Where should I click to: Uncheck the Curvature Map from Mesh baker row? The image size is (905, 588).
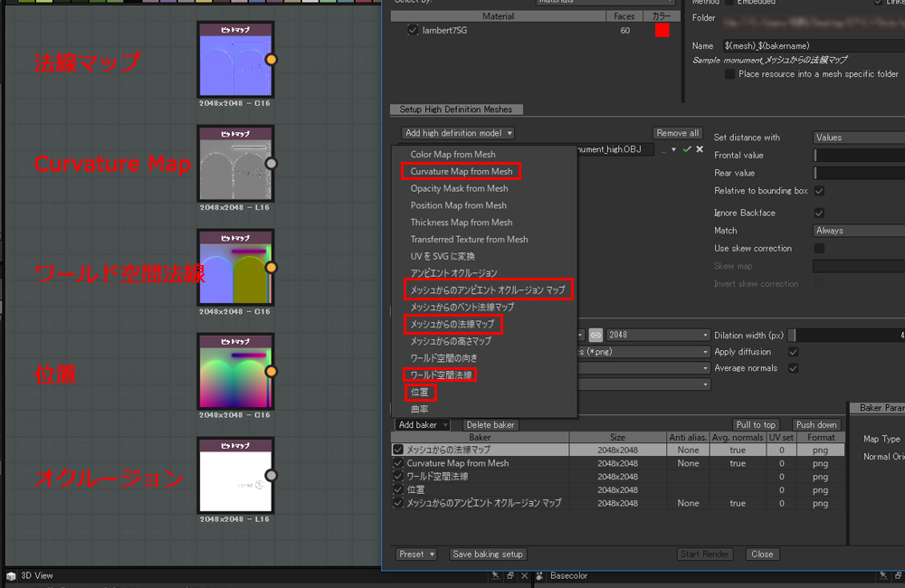[397, 463]
